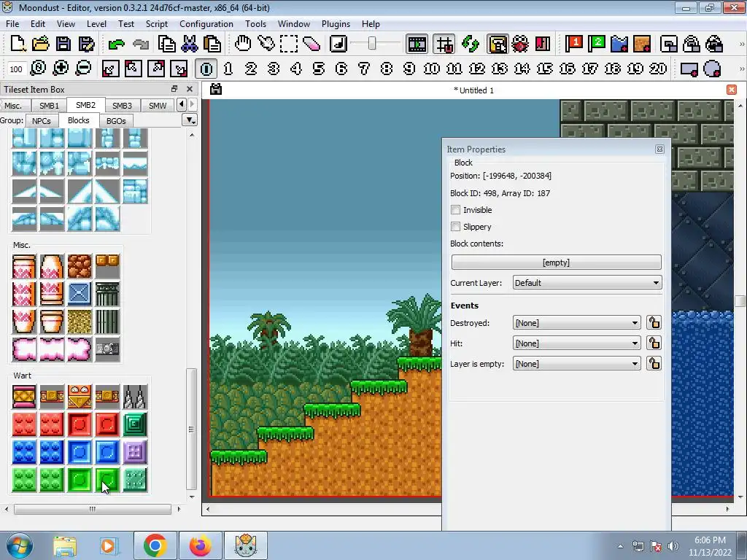Select the pointing hand selection tool

266,44
